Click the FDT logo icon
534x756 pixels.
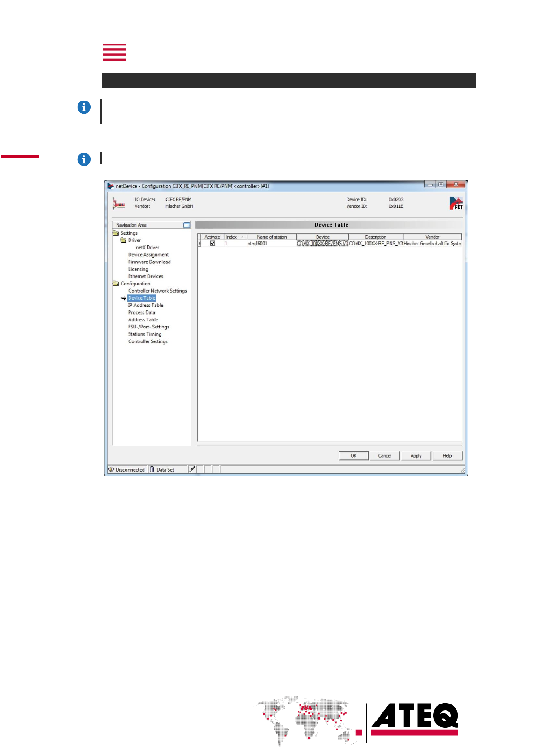pos(456,203)
